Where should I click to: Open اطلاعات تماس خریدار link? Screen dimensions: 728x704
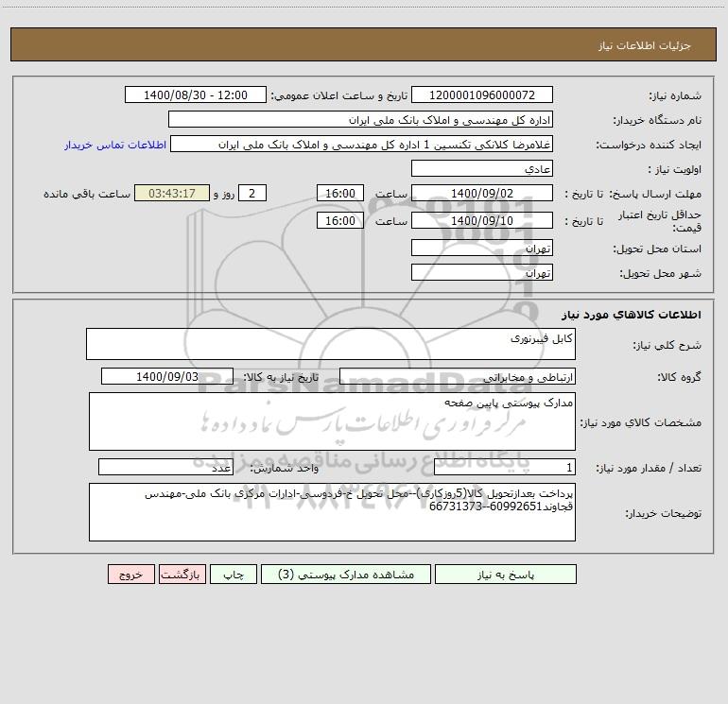coord(115,145)
